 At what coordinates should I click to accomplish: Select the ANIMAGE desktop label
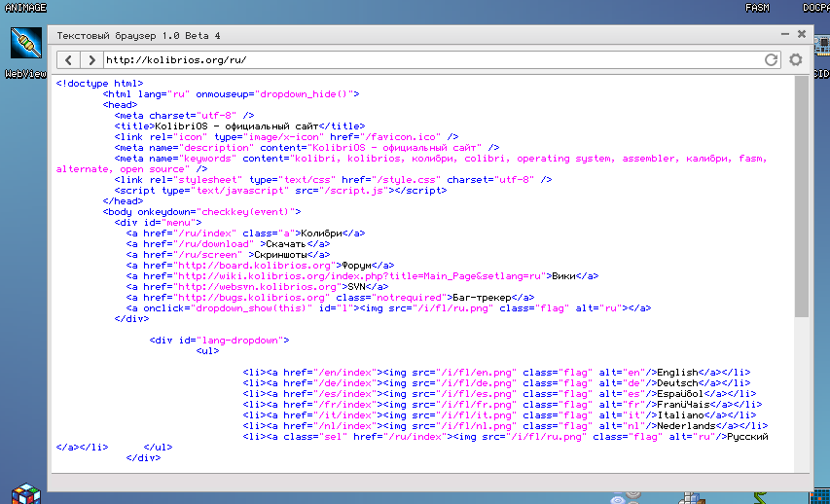pos(25,8)
